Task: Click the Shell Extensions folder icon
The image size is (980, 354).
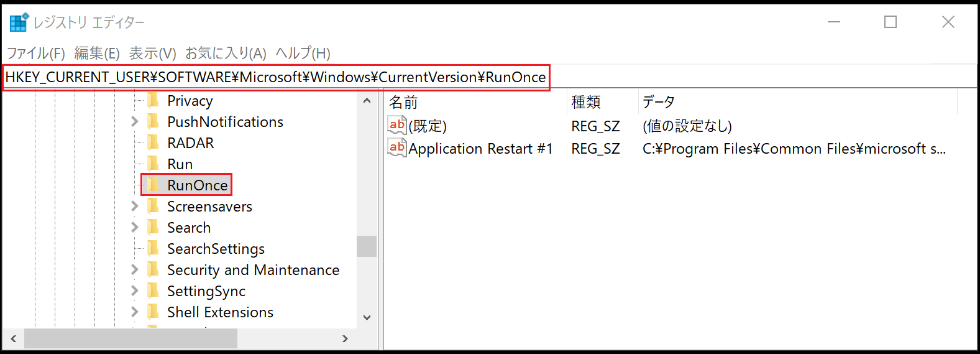Action: click(x=153, y=312)
